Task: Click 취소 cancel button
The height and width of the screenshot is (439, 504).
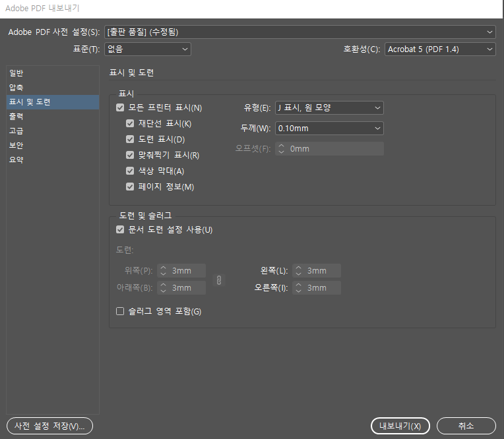Action: tap(466, 426)
